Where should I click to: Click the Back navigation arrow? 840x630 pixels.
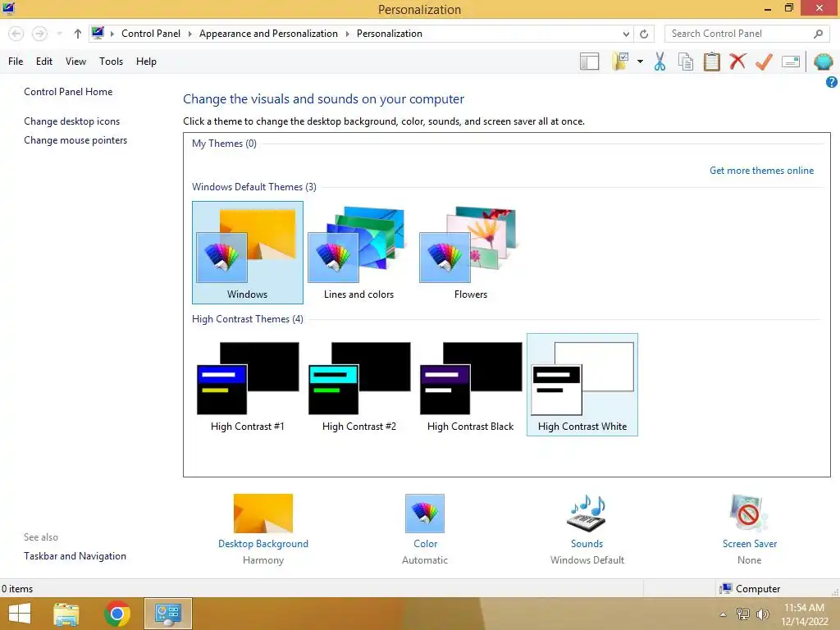point(16,34)
